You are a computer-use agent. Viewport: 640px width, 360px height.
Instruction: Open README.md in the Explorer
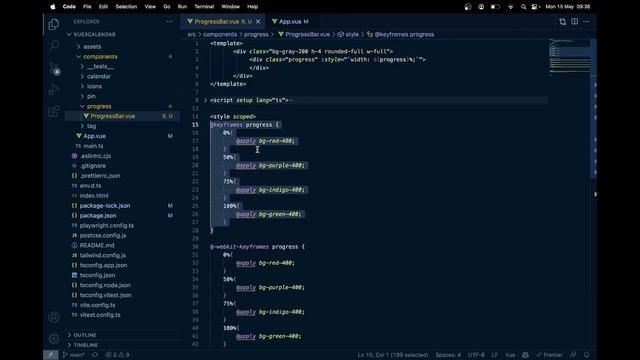[x=97, y=245]
